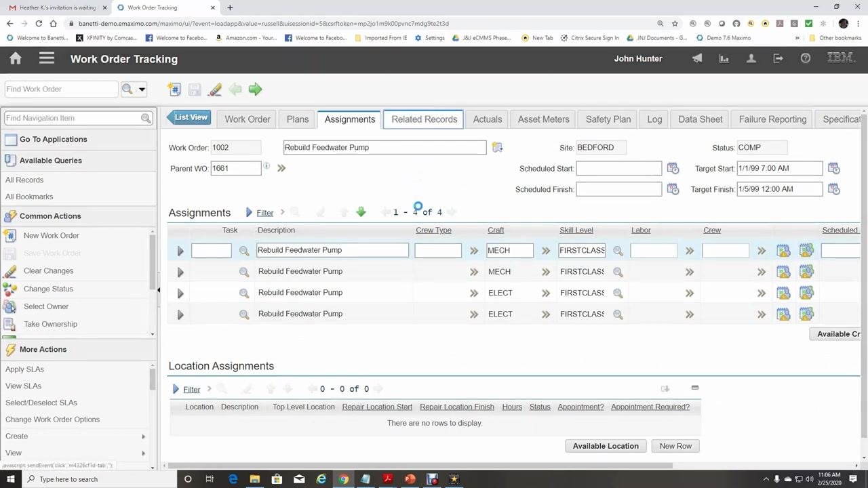868x488 pixels.
Task: Open the Assignments Filter link
Action: pyautogui.click(x=265, y=213)
